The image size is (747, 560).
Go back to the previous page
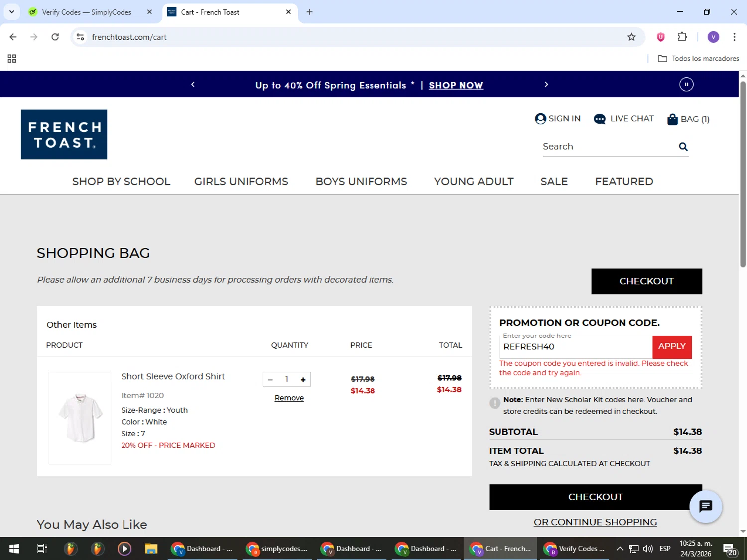click(x=13, y=37)
